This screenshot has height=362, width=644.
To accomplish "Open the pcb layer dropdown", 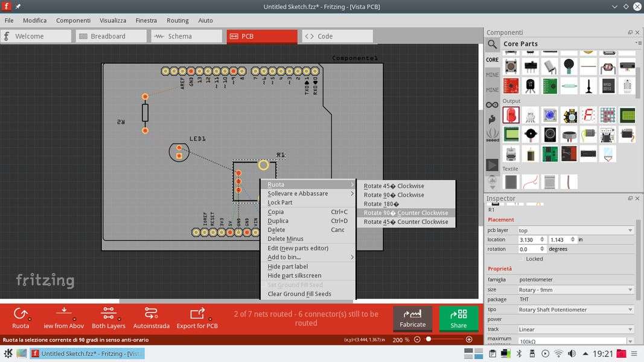I will click(575, 230).
